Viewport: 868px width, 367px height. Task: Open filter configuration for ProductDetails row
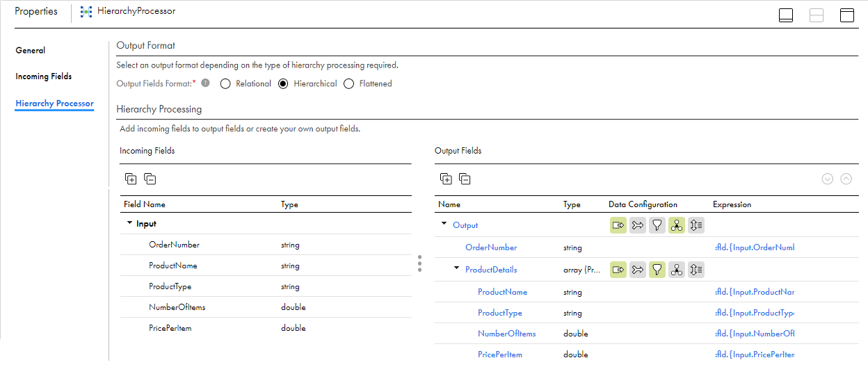[657, 270]
